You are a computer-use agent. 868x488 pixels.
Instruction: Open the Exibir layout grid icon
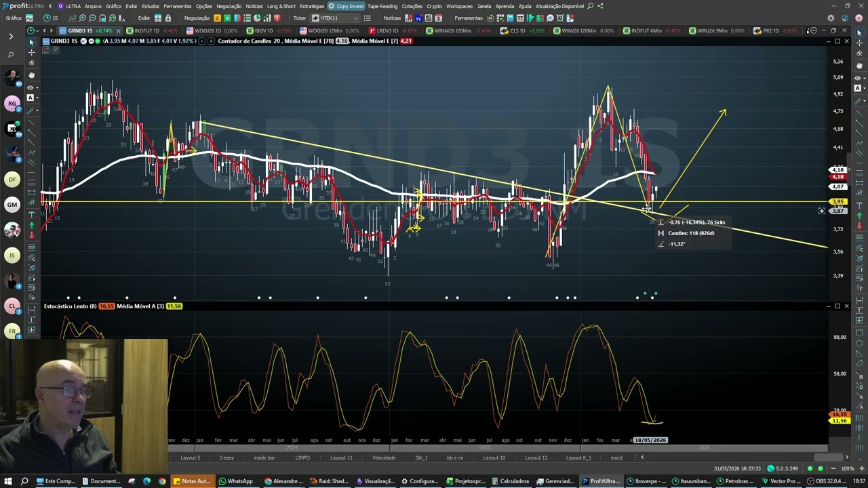(x=158, y=18)
